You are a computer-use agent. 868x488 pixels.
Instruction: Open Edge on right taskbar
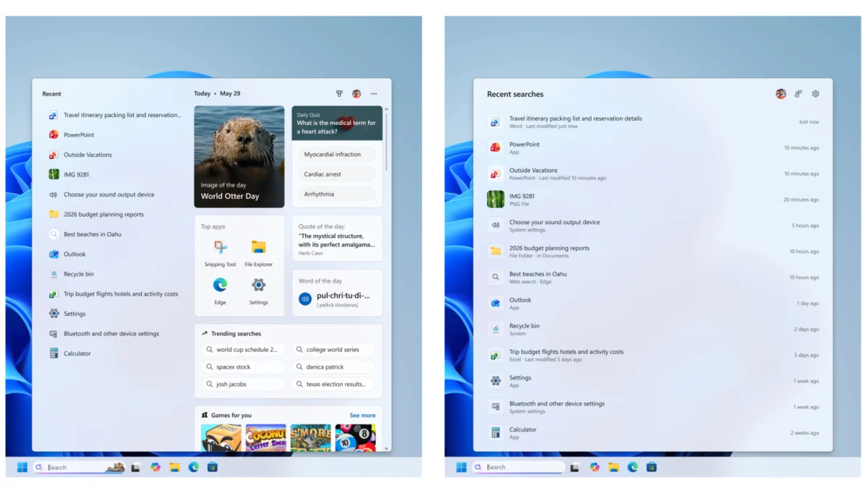coord(633,467)
